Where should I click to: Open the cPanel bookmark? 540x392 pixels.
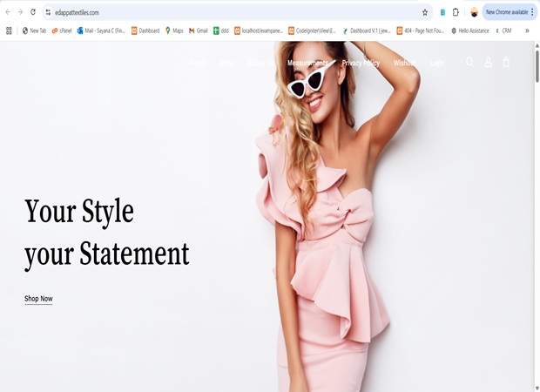(x=62, y=30)
